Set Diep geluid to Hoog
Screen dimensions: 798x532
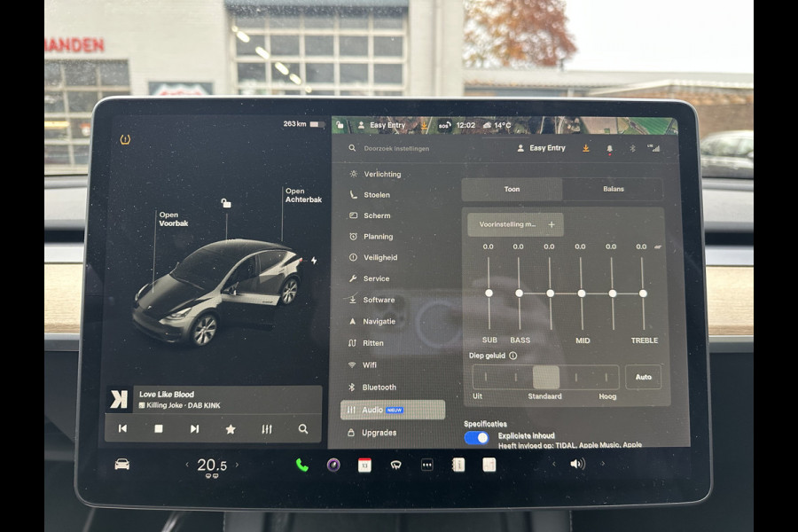click(x=607, y=378)
